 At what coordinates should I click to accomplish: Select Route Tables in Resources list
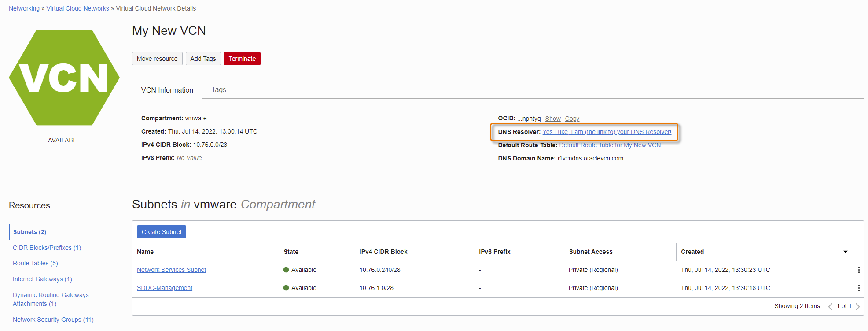[x=35, y=263]
